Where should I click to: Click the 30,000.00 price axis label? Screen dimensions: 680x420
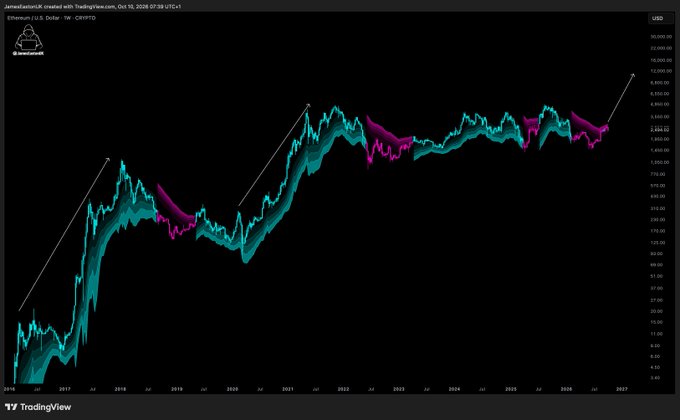660,37
